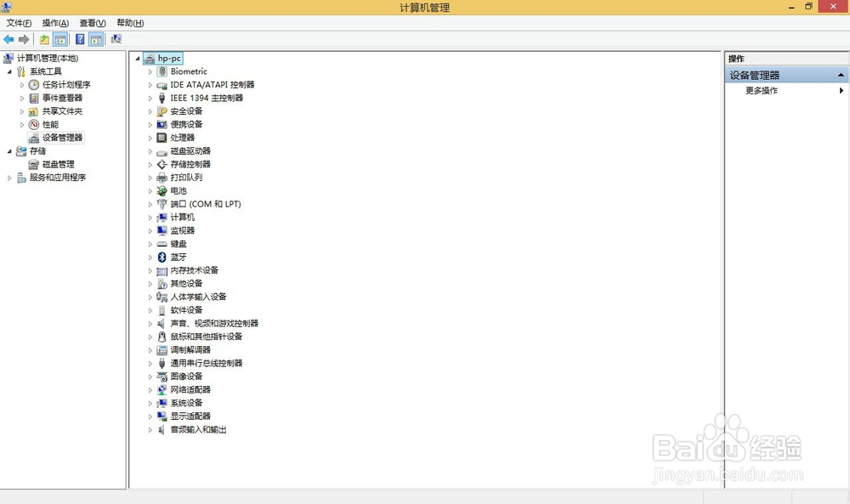Select the 存储控制器 category
The width and height of the screenshot is (850, 504).
click(190, 164)
